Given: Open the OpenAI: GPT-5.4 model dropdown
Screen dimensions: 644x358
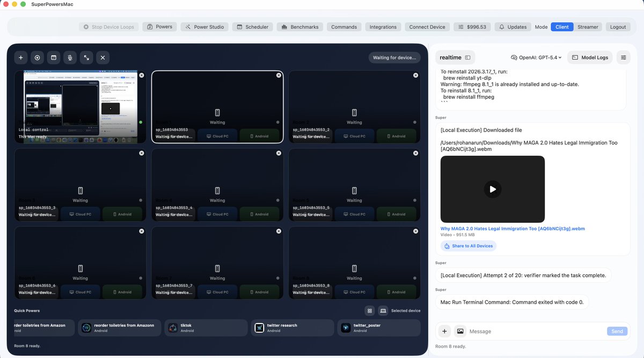Looking at the screenshot, I should click(536, 57).
